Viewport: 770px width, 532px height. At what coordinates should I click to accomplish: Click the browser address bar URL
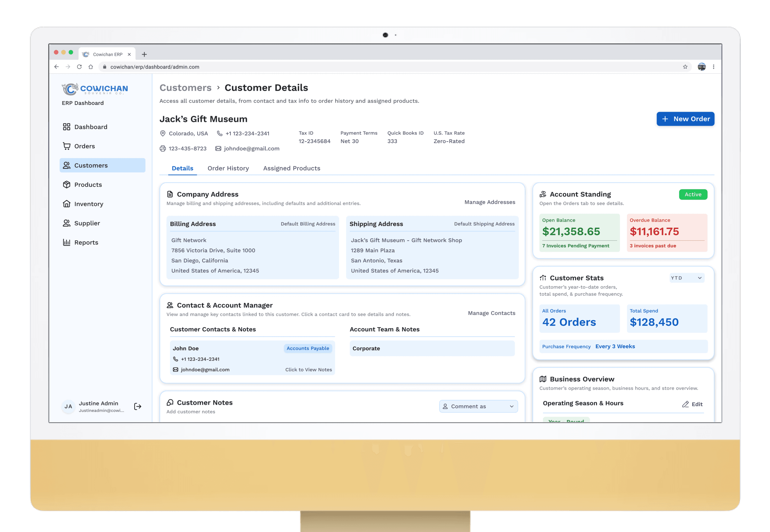coord(155,67)
